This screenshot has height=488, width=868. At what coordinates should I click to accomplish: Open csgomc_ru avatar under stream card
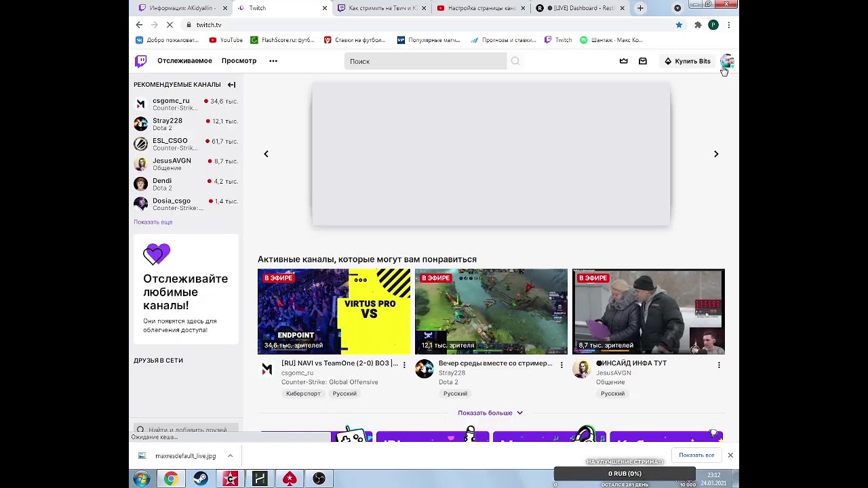267,369
